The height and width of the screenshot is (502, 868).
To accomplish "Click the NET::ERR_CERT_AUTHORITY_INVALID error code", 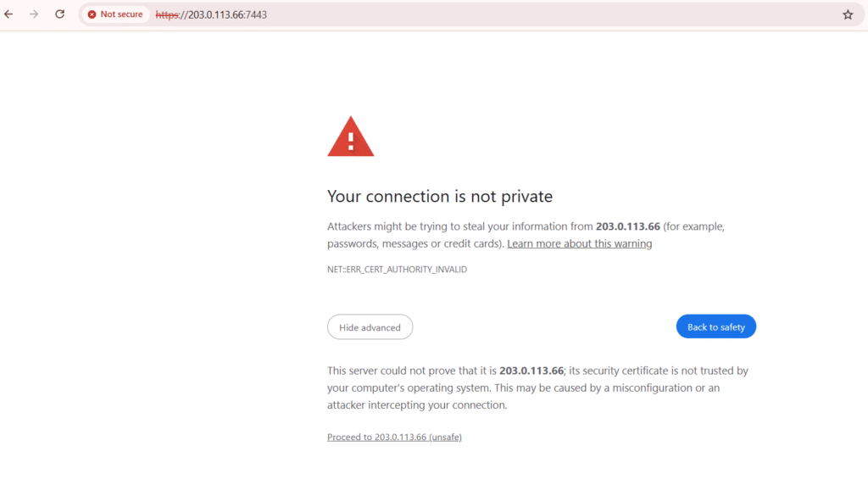I will click(397, 270).
